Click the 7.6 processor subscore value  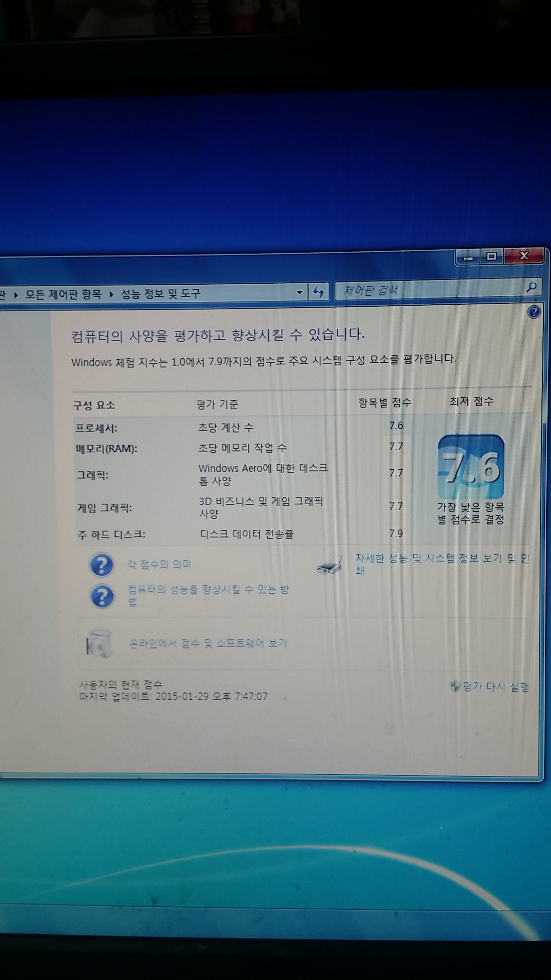click(396, 425)
